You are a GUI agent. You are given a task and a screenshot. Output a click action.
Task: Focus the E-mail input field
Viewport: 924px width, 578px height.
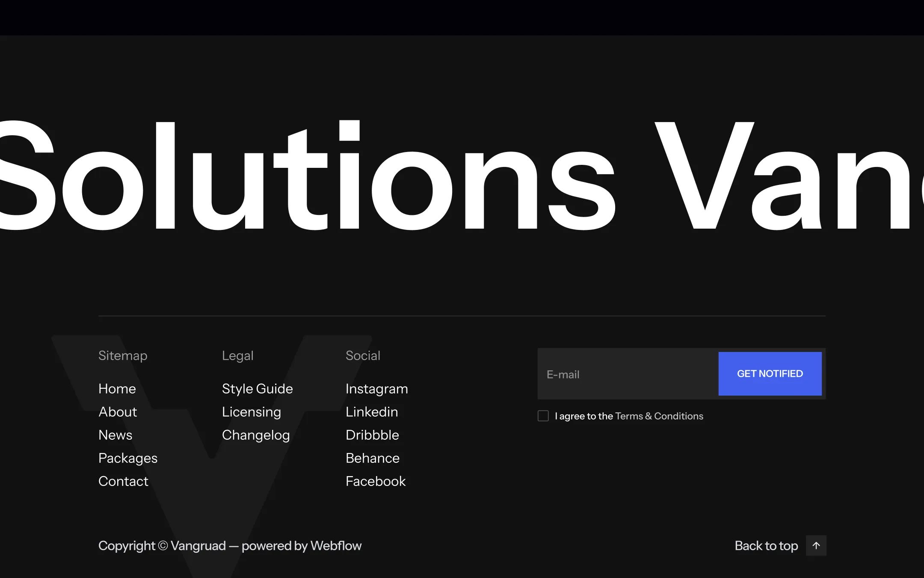628,374
